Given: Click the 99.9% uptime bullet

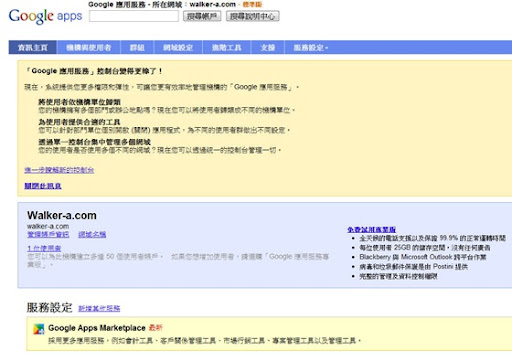Looking at the screenshot, I should (432, 238).
